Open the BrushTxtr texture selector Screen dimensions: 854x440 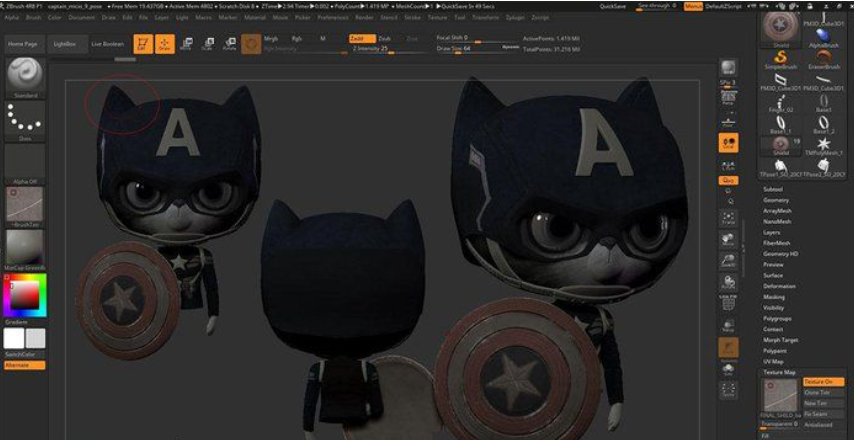pyautogui.click(x=25, y=207)
